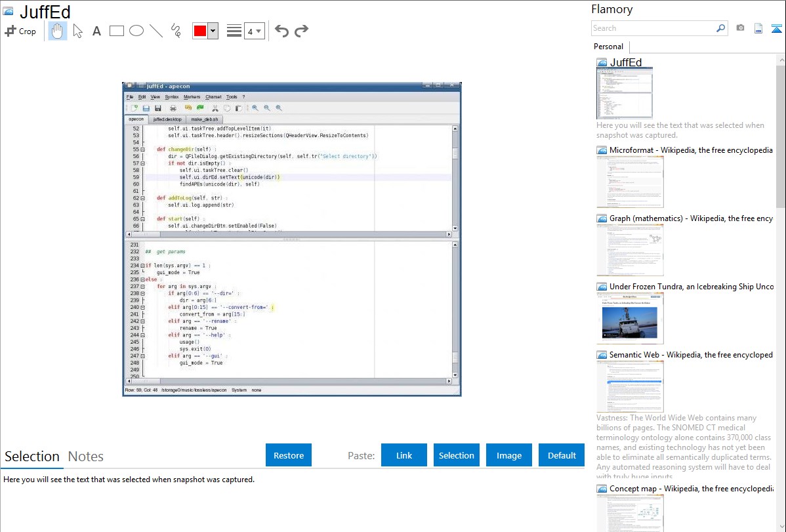Click the print icon in JuffEd snapshot

173,108
